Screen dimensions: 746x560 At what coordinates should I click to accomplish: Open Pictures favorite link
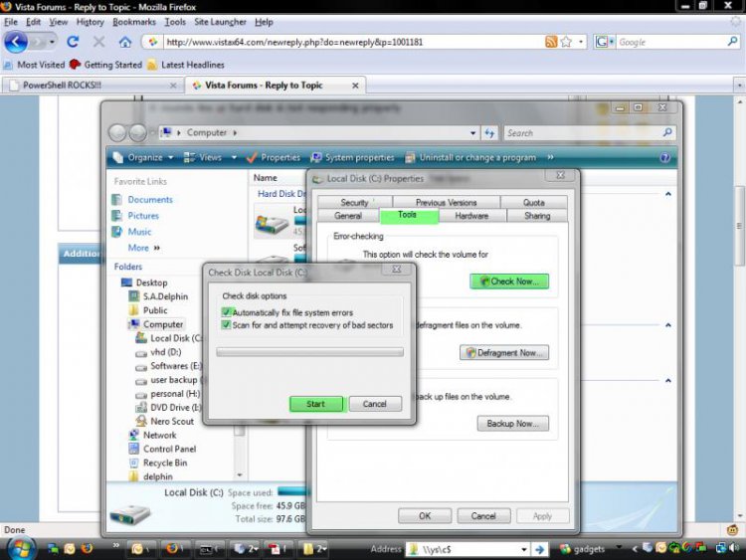(143, 216)
